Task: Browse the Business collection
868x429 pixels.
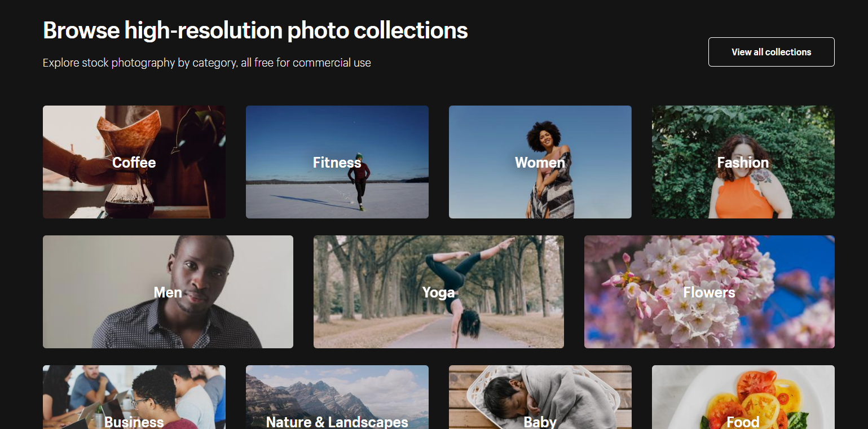Action: pos(134,397)
